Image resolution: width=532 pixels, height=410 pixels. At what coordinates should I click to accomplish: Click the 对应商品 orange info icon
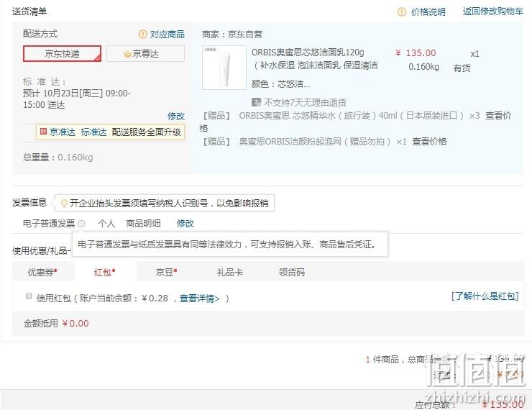143,34
